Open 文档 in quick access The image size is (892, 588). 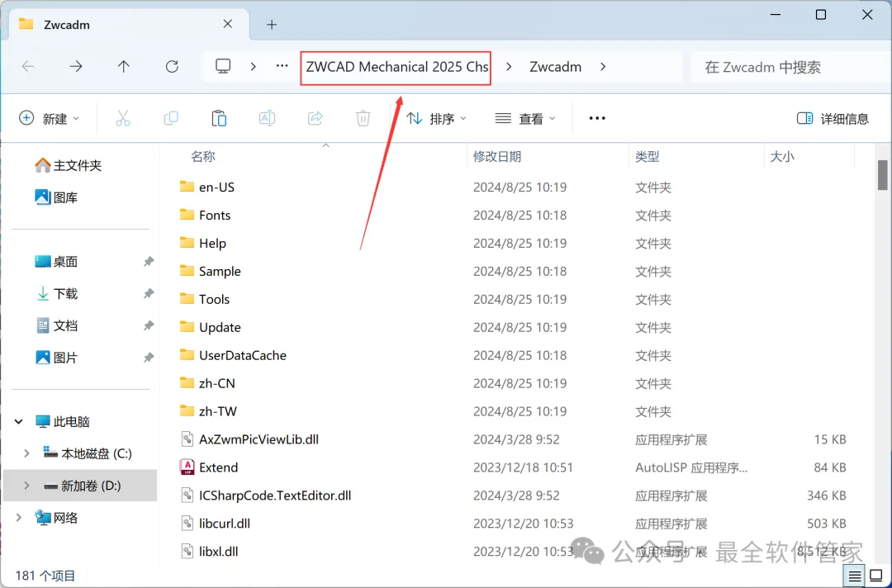[56, 326]
